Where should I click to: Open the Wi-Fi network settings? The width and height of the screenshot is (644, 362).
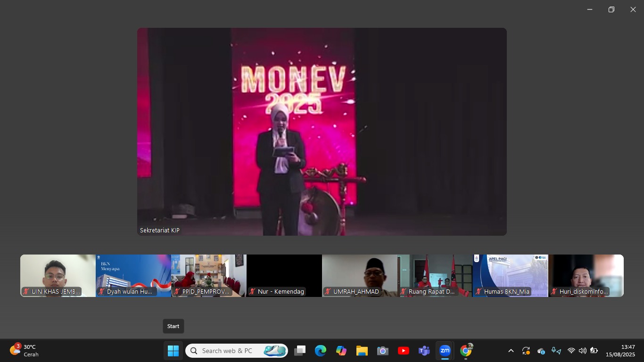(x=571, y=351)
